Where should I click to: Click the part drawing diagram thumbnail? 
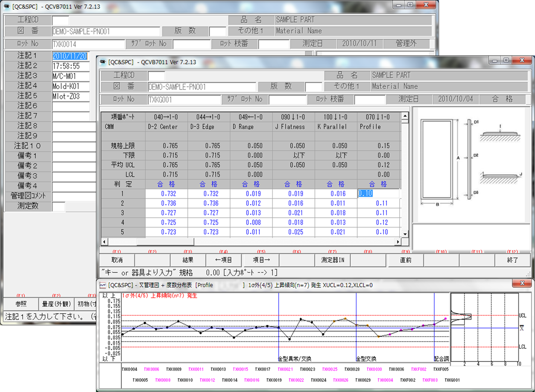(472, 164)
